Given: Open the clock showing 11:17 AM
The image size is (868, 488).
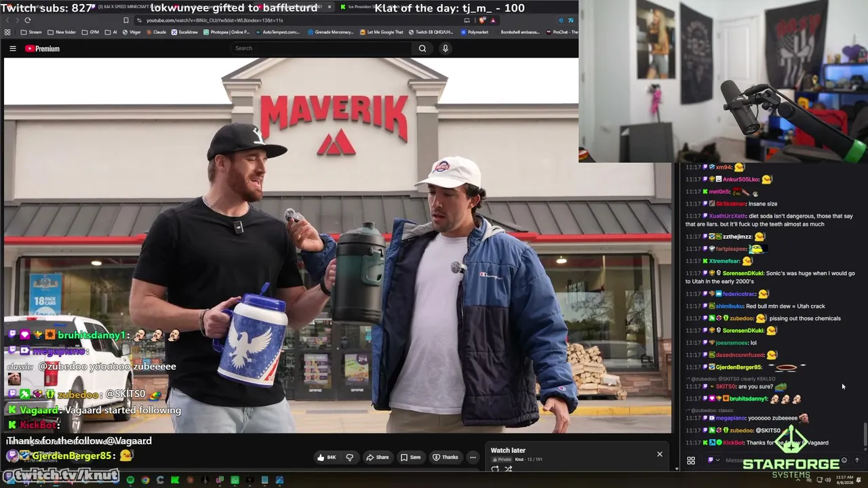Looking at the screenshot, I should pyautogui.click(x=844, y=480).
